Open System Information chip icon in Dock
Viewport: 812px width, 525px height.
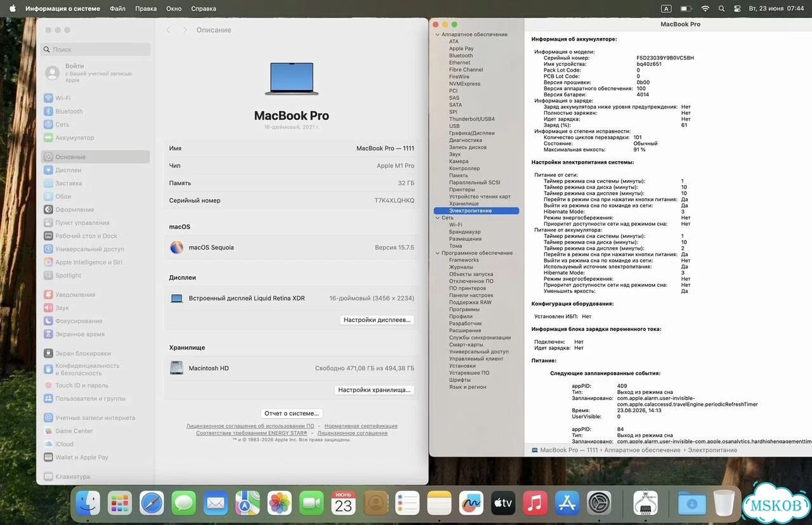point(646,503)
